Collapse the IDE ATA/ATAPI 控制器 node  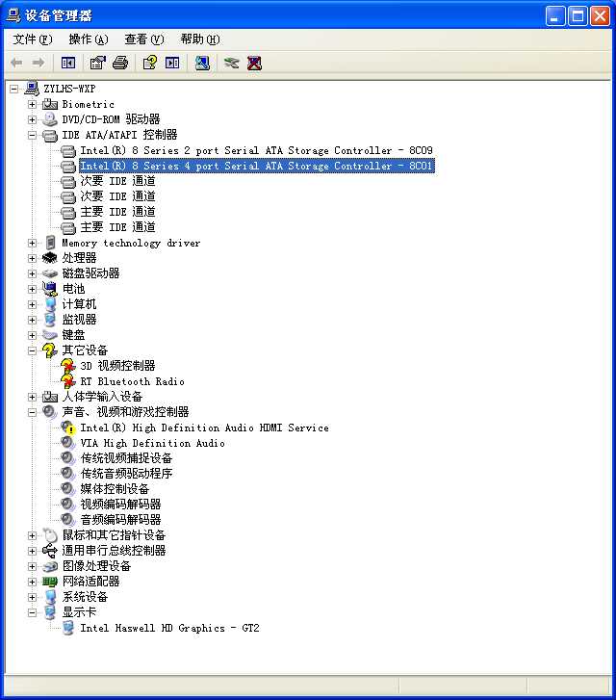tap(32, 135)
